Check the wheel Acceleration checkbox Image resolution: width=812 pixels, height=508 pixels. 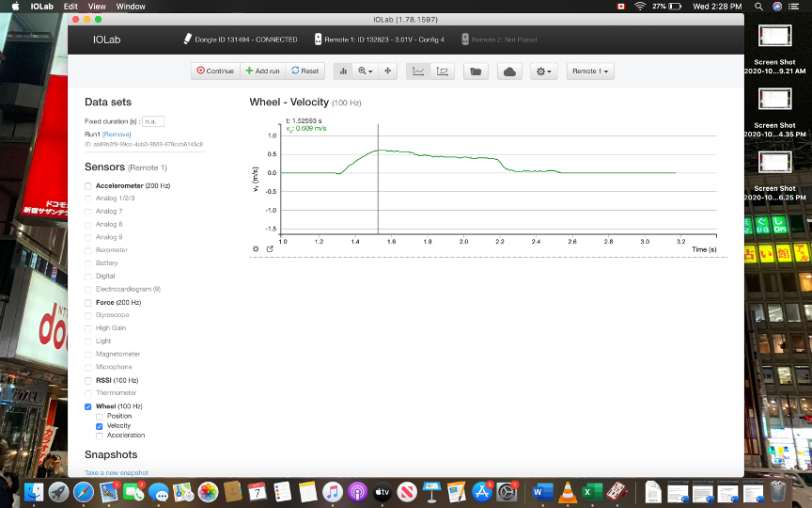click(x=100, y=436)
